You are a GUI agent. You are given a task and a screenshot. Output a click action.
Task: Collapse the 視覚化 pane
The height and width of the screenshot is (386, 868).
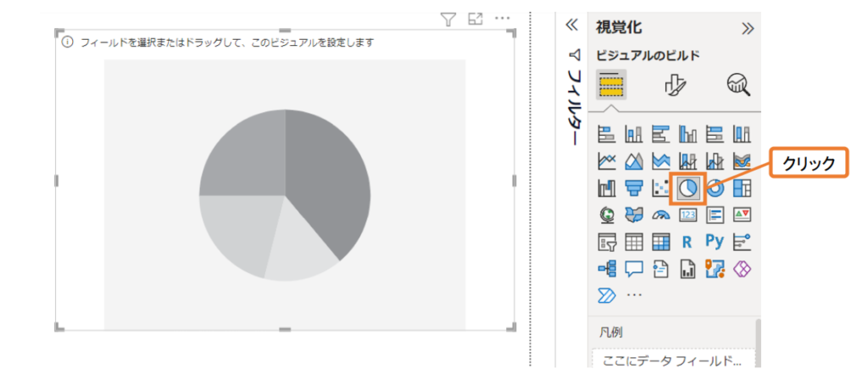[x=748, y=28]
